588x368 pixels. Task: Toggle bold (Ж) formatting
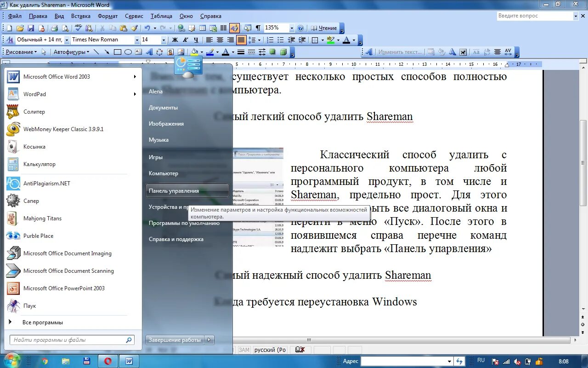[x=175, y=40]
